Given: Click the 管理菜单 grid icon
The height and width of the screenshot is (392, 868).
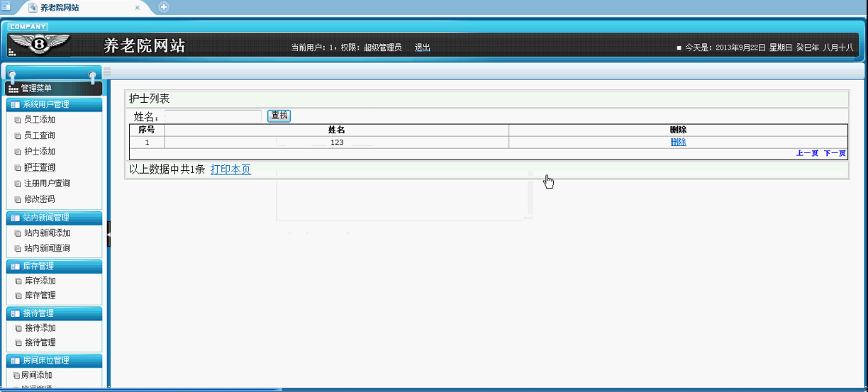Looking at the screenshot, I should pos(13,89).
